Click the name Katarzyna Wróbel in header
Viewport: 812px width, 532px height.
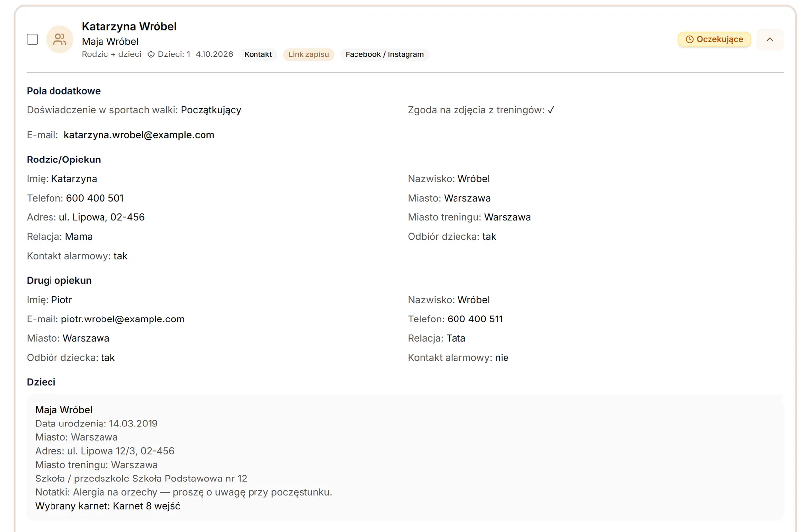[129, 26]
